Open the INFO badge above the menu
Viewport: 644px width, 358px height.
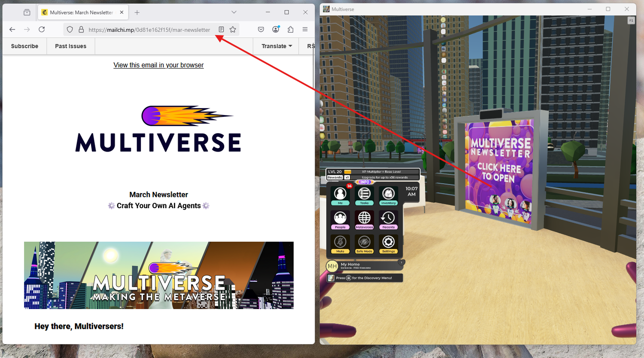[365, 182]
